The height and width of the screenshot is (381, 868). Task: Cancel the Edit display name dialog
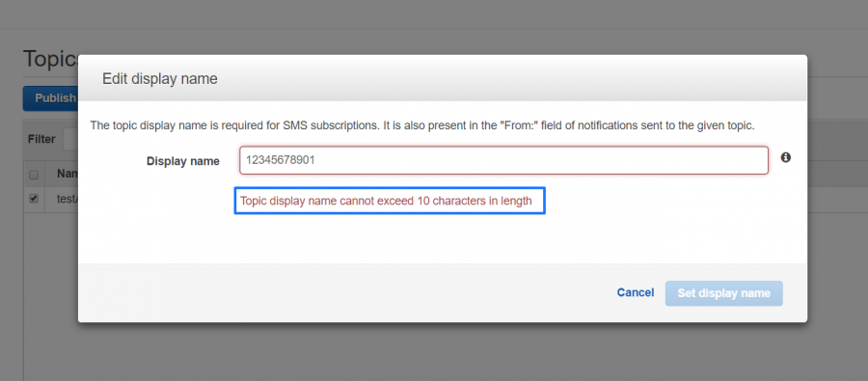coord(636,293)
